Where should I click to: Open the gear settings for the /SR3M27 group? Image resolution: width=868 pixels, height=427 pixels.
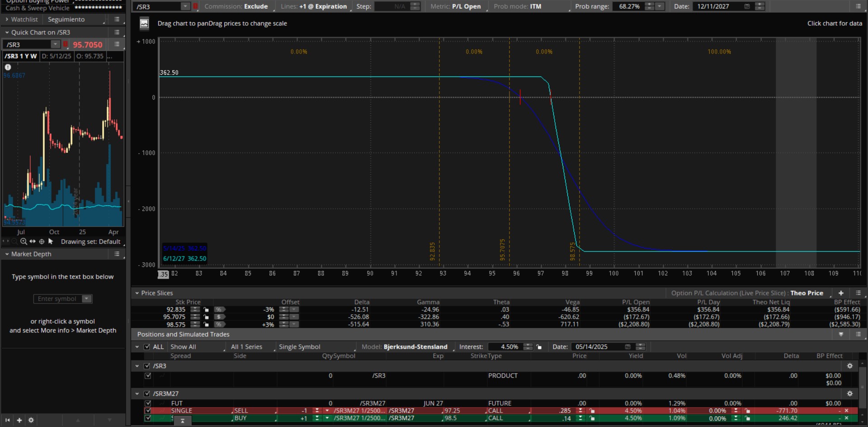(x=849, y=394)
